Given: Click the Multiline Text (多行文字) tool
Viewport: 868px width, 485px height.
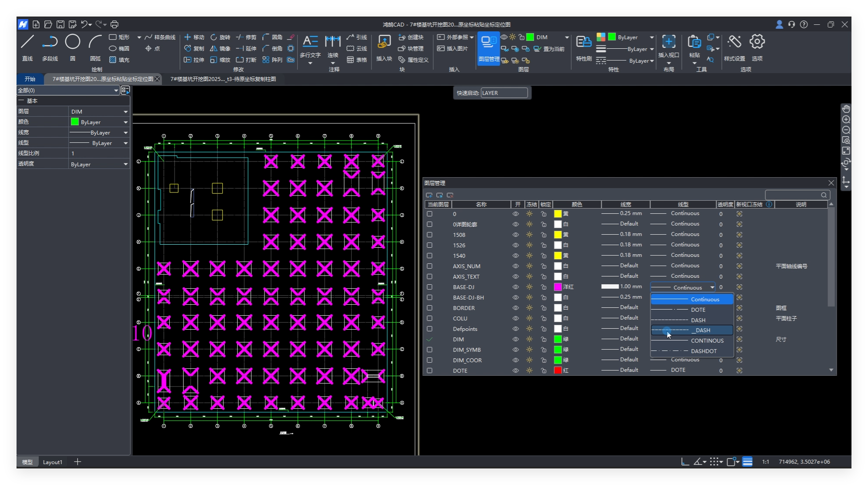Looking at the screenshot, I should [x=310, y=42].
